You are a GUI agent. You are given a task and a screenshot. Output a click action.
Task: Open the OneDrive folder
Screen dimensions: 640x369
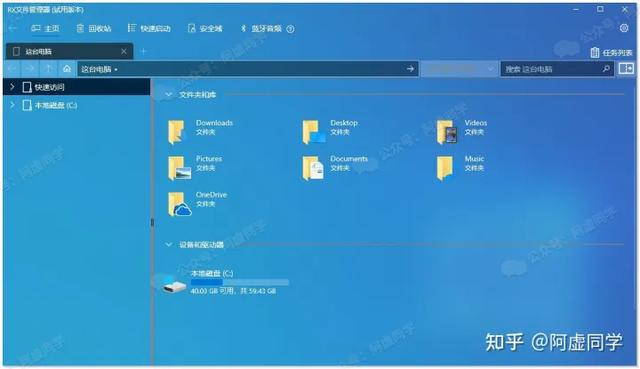click(x=198, y=203)
